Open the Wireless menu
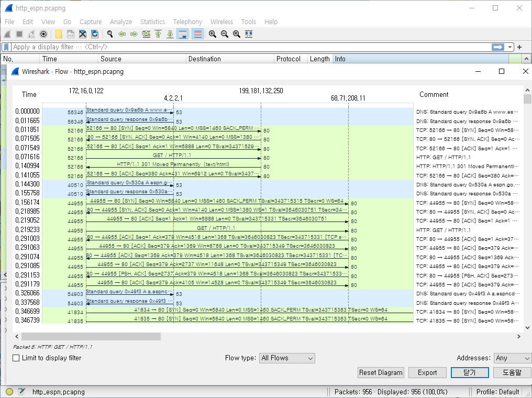This screenshot has width=532, height=398. point(221,21)
